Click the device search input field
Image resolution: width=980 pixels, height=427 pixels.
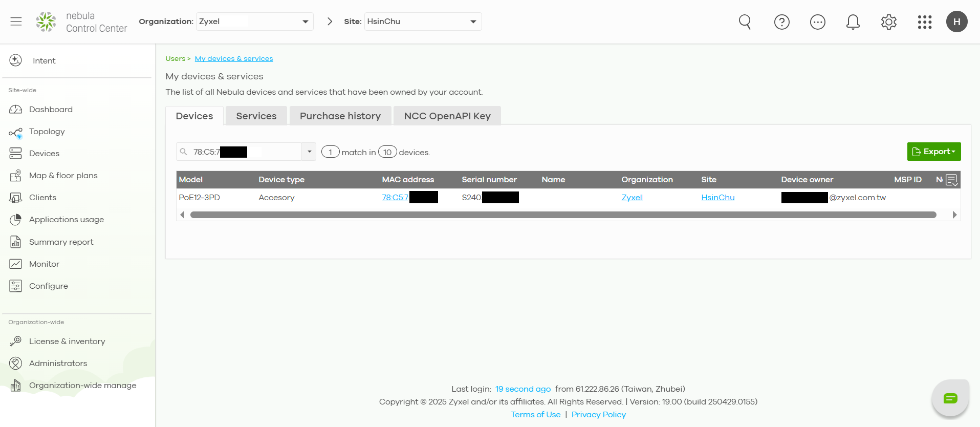pyautogui.click(x=239, y=152)
